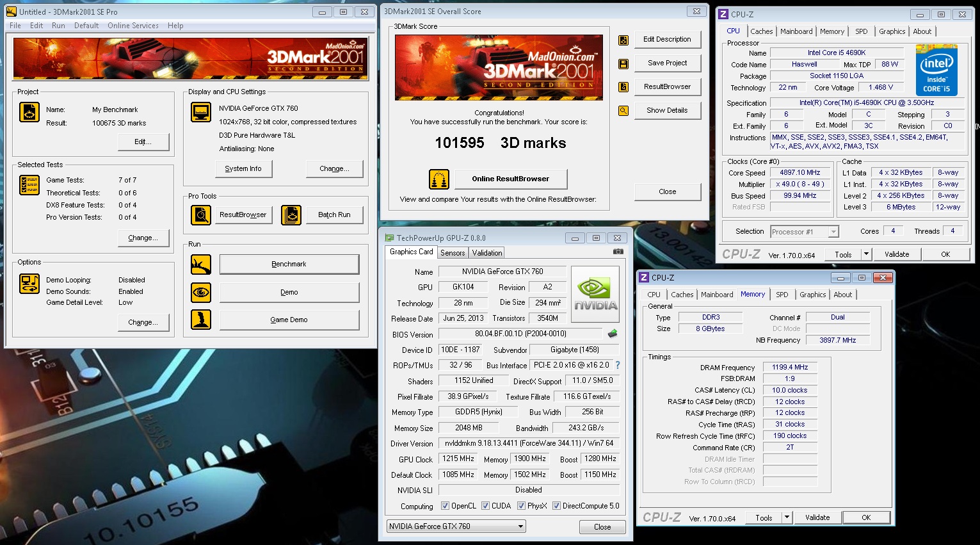The image size is (980, 545).
Task: Switch to Sensors tab in GPU-Z
Action: pos(453,253)
